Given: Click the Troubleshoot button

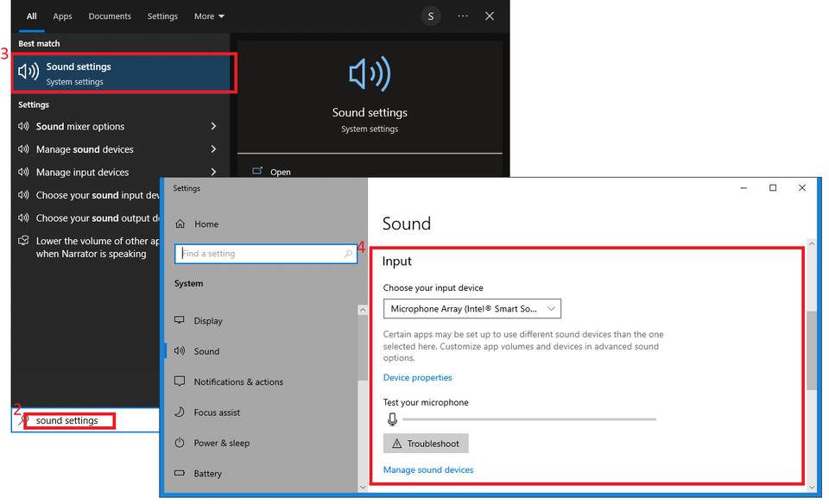Looking at the screenshot, I should coord(426,444).
